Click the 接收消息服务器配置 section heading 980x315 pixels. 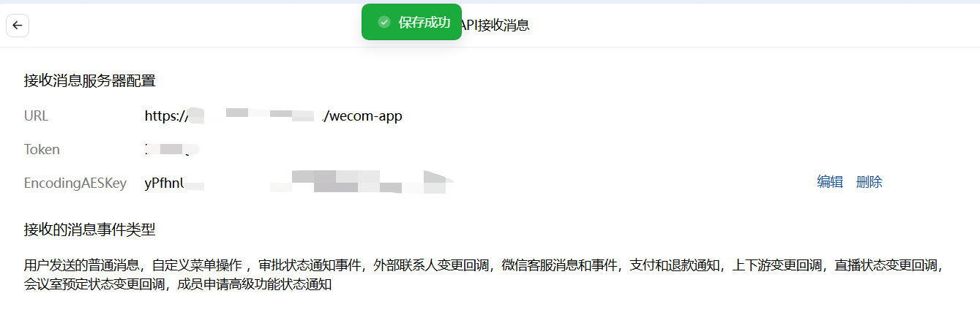coord(89,80)
